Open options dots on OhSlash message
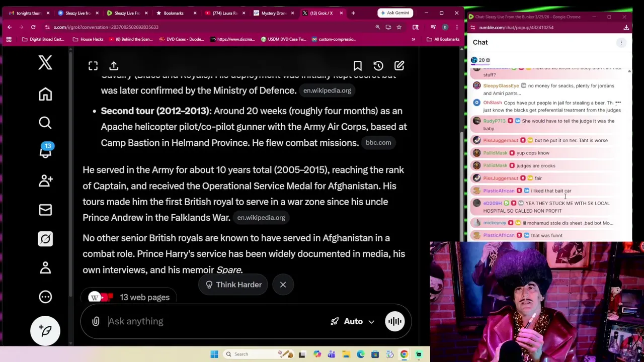644x362 pixels. [618, 103]
